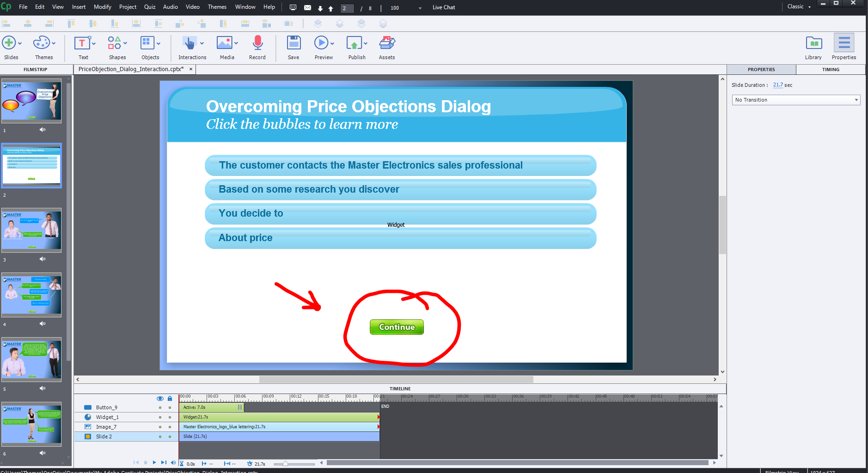Expand the Publish dropdown arrow
This screenshot has width=868, height=473.
[x=366, y=43]
